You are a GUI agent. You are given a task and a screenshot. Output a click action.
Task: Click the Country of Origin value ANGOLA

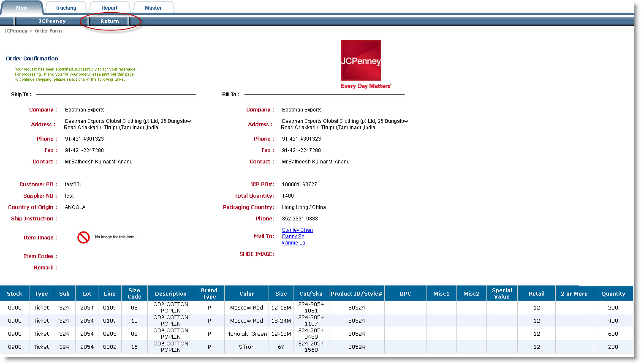click(x=75, y=207)
